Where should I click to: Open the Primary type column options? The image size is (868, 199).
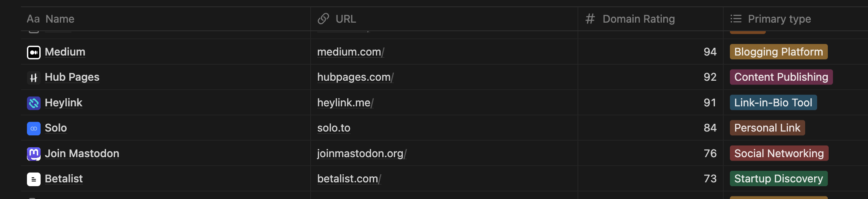tap(779, 19)
